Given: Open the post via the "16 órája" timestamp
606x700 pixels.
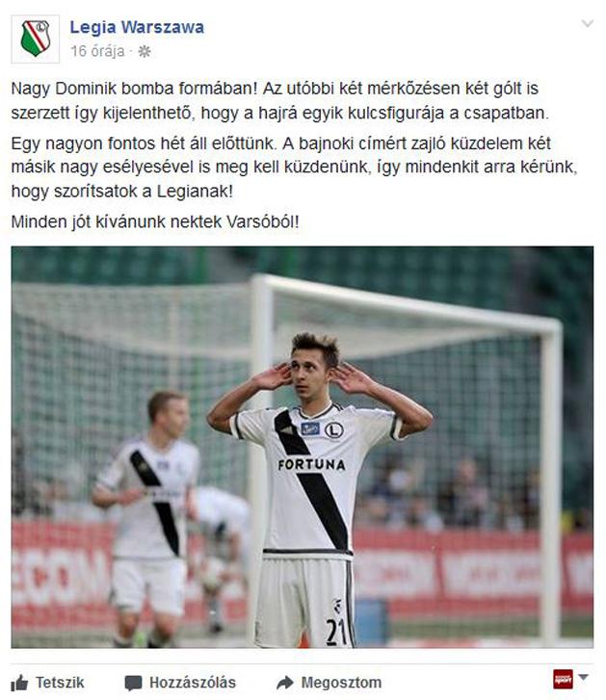Looking at the screenshot, I should pos(97,51).
